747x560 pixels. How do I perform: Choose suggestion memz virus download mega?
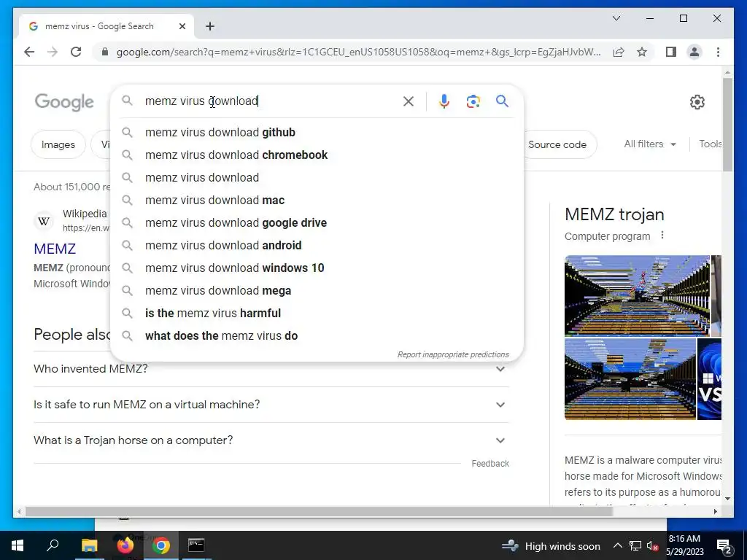click(317, 290)
